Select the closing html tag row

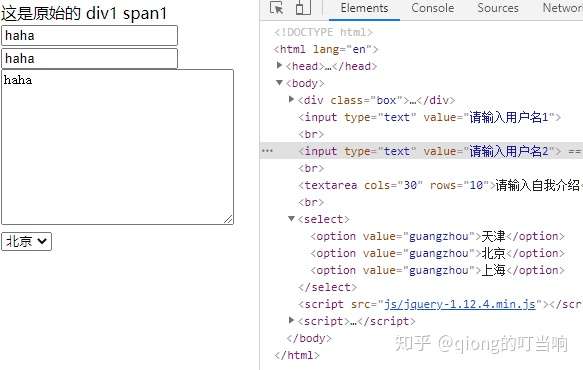(296, 355)
